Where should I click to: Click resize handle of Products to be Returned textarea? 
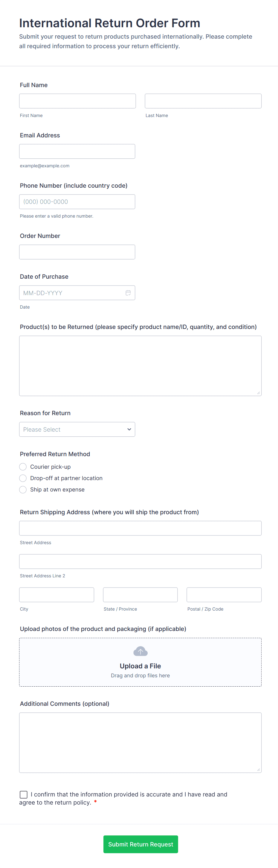(x=258, y=393)
